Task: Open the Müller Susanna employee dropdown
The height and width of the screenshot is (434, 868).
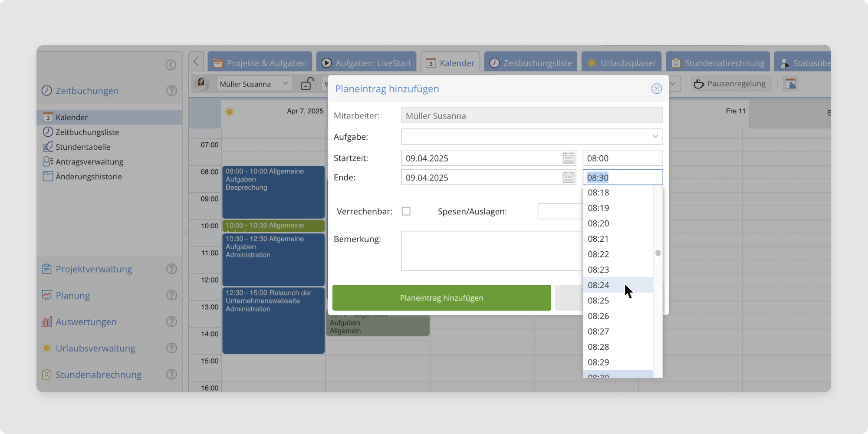Action: pos(254,84)
